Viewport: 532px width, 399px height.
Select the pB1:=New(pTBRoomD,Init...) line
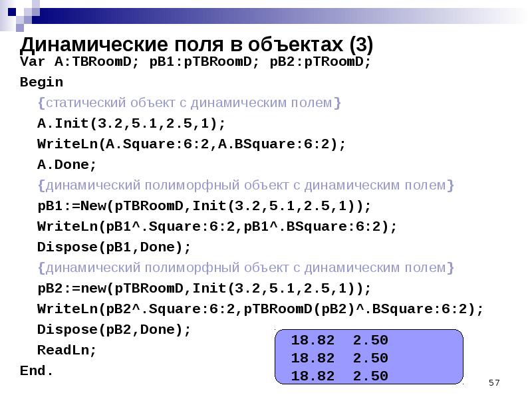click(204, 205)
